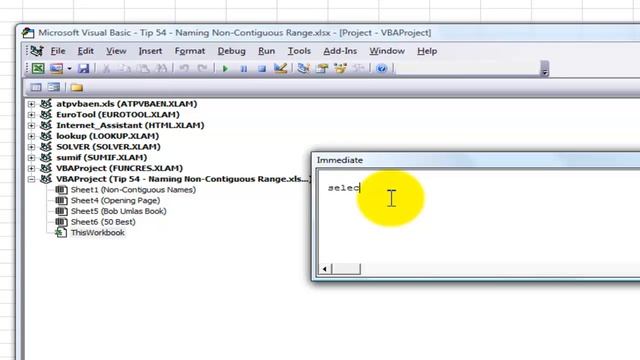Click the Break pause icon
This screenshot has height=360, width=640.
[x=244, y=69]
